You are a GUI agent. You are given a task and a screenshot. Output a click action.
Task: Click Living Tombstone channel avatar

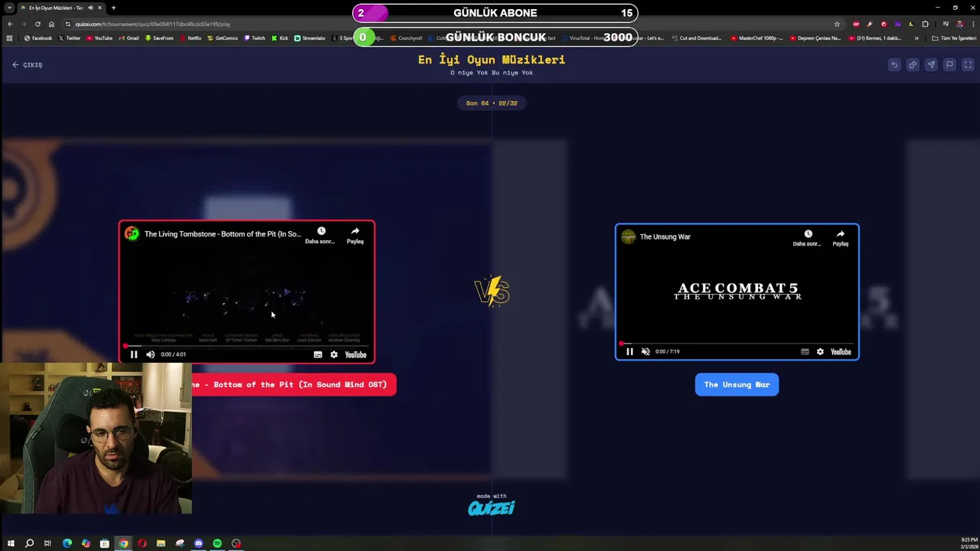point(132,234)
